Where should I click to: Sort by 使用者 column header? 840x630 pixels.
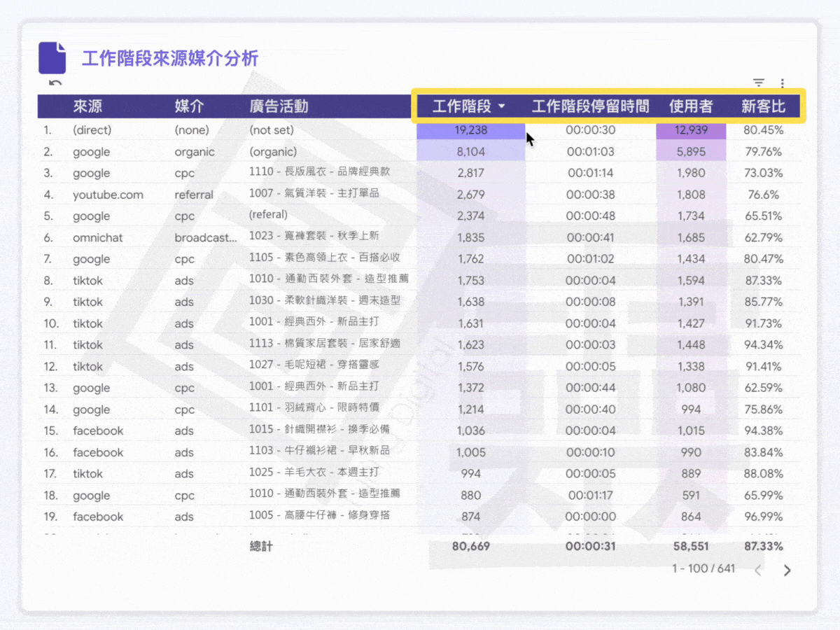point(690,106)
